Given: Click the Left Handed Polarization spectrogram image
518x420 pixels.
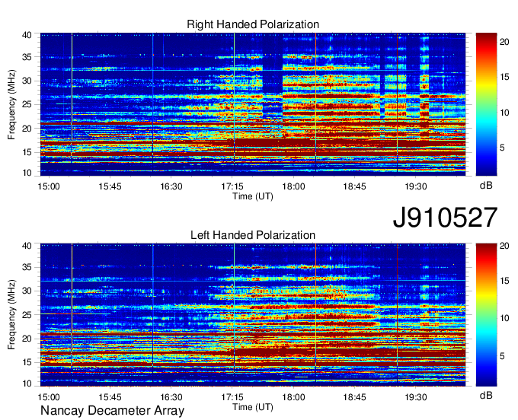Looking at the screenshot, I should click(253, 314).
